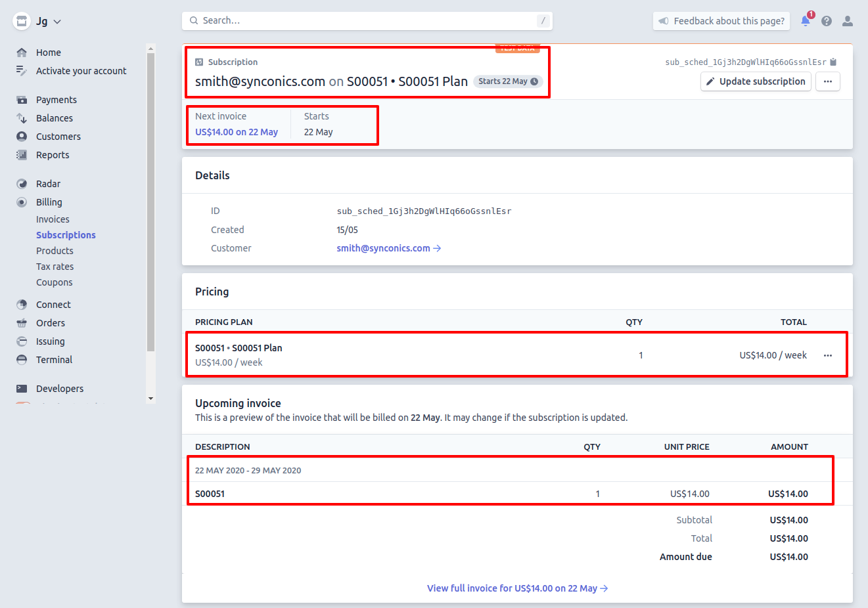Viewport: 868px width, 608px height.
Task: Open Products in the Billing menu
Action: coord(55,251)
